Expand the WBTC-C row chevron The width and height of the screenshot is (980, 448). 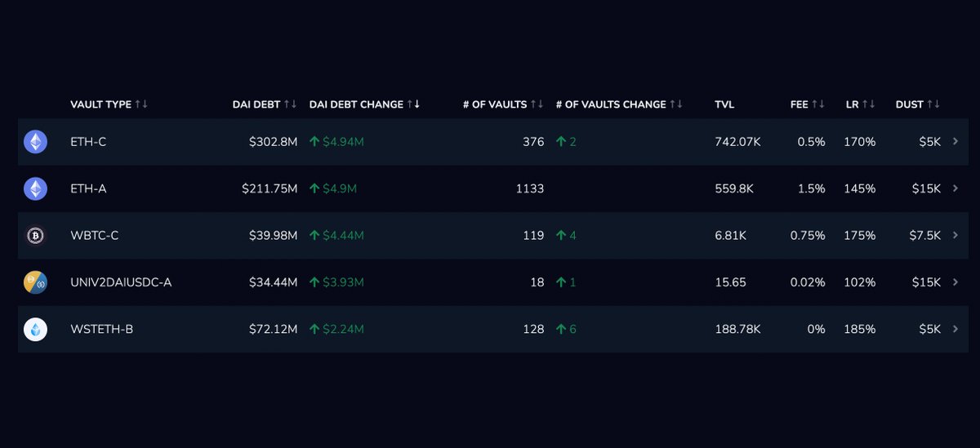click(955, 236)
